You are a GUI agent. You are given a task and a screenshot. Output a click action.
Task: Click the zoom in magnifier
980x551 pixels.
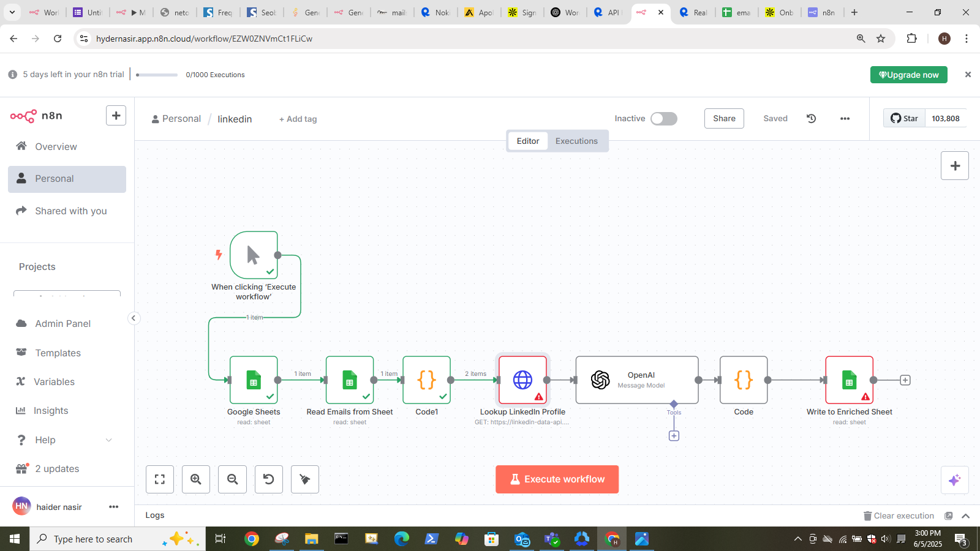196,479
